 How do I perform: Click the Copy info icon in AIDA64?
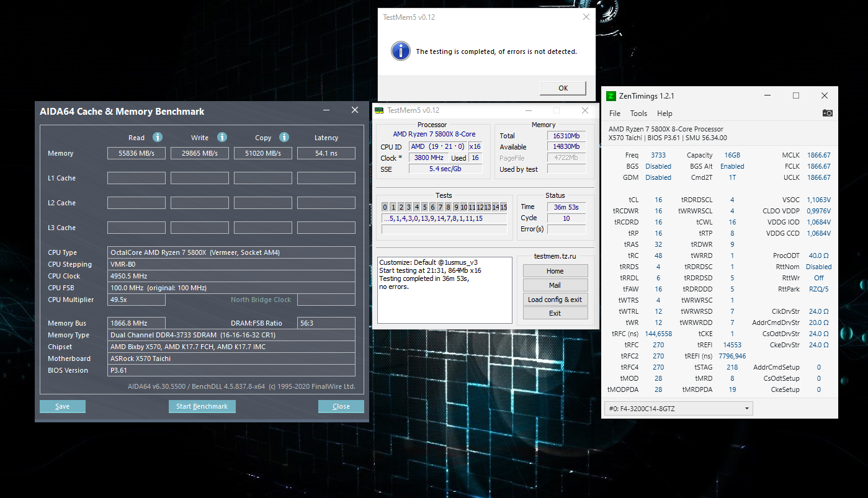click(284, 137)
